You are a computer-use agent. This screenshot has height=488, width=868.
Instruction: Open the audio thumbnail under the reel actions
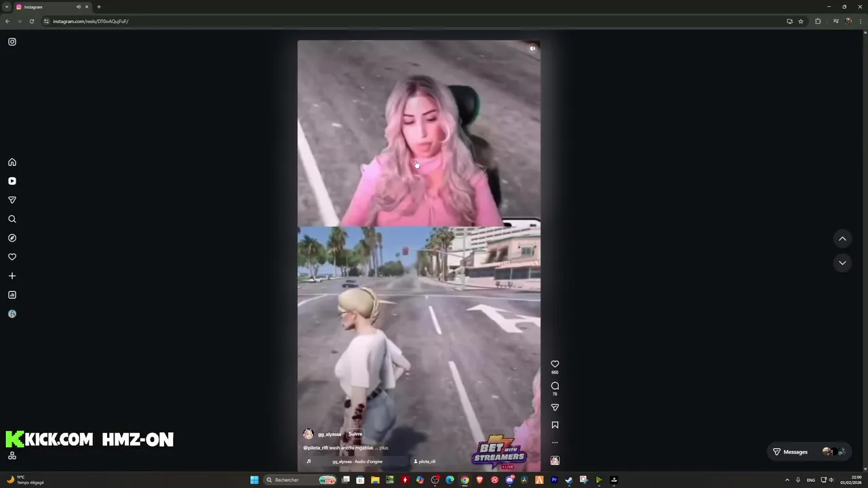click(x=555, y=460)
